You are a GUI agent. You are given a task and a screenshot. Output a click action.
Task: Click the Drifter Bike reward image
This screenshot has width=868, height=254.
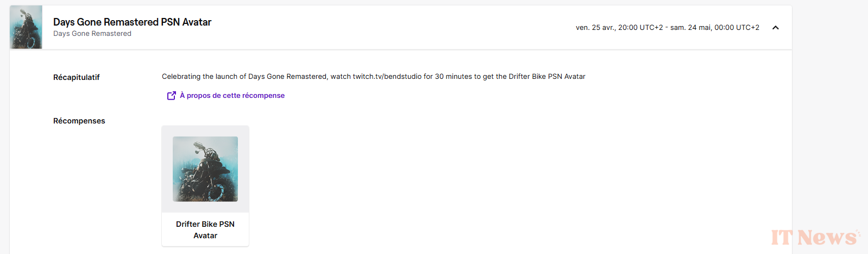(x=205, y=169)
